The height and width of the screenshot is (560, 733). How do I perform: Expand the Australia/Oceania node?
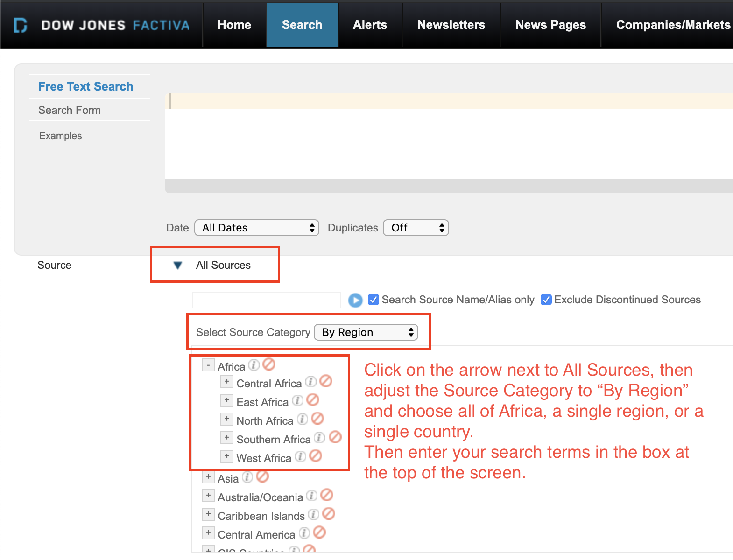pos(208,496)
